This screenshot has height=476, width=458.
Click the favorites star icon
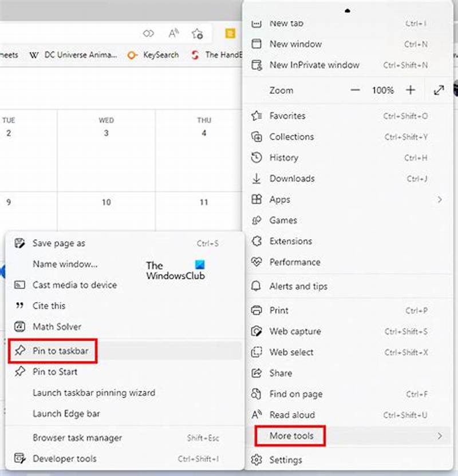click(x=198, y=34)
